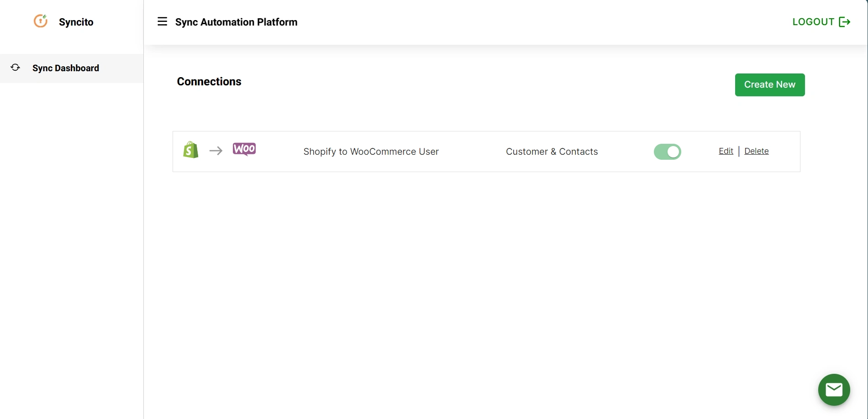Image resolution: width=868 pixels, height=419 pixels.
Task: Click the WooCommerce logo in connection row
Action: pos(244,149)
